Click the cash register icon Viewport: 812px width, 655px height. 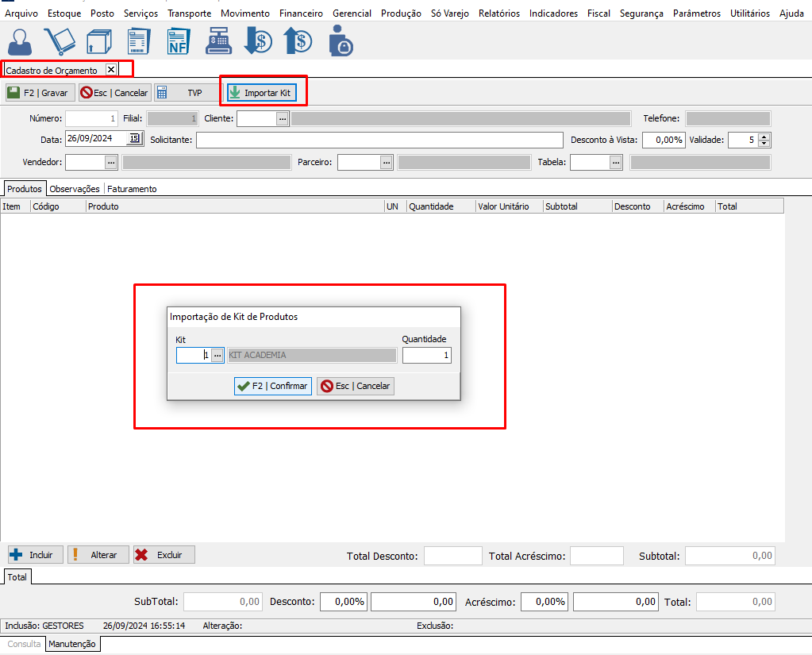[218, 40]
